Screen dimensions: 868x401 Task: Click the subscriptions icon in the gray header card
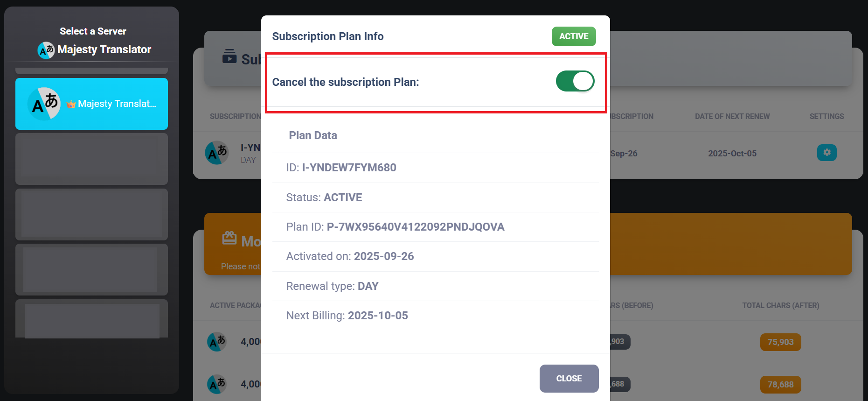click(229, 56)
